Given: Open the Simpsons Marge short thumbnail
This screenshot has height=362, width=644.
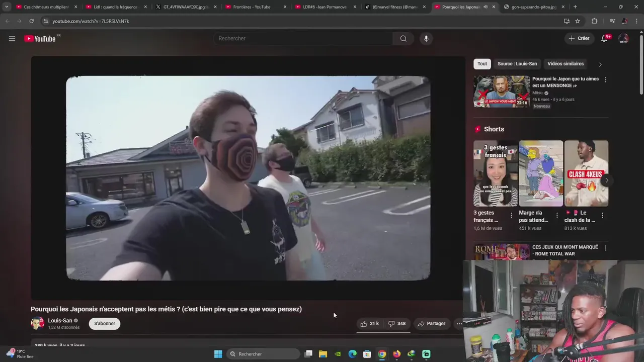Looking at the screenshot, I should click(x=541, y=173).
